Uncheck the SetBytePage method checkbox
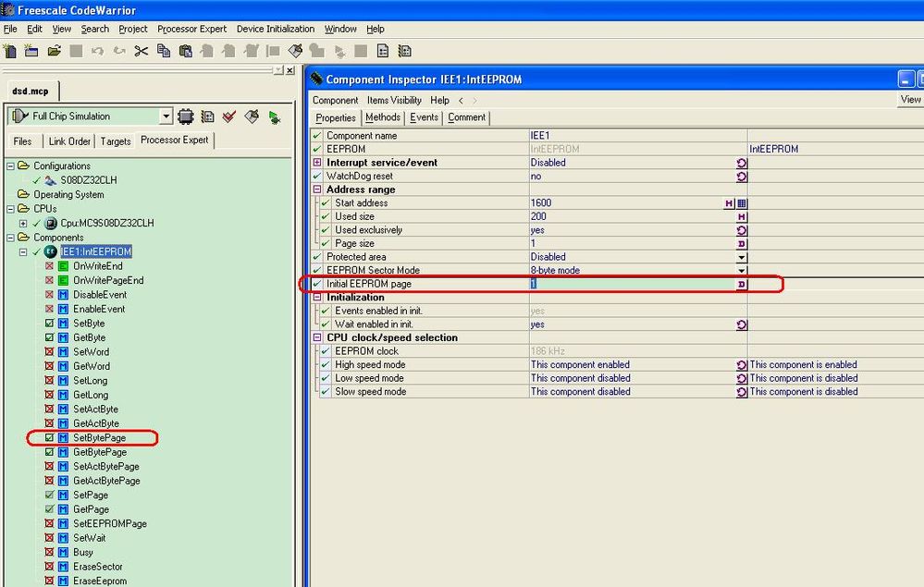The width and height of the screenshot is (924, 587). [x=50, y=437]
